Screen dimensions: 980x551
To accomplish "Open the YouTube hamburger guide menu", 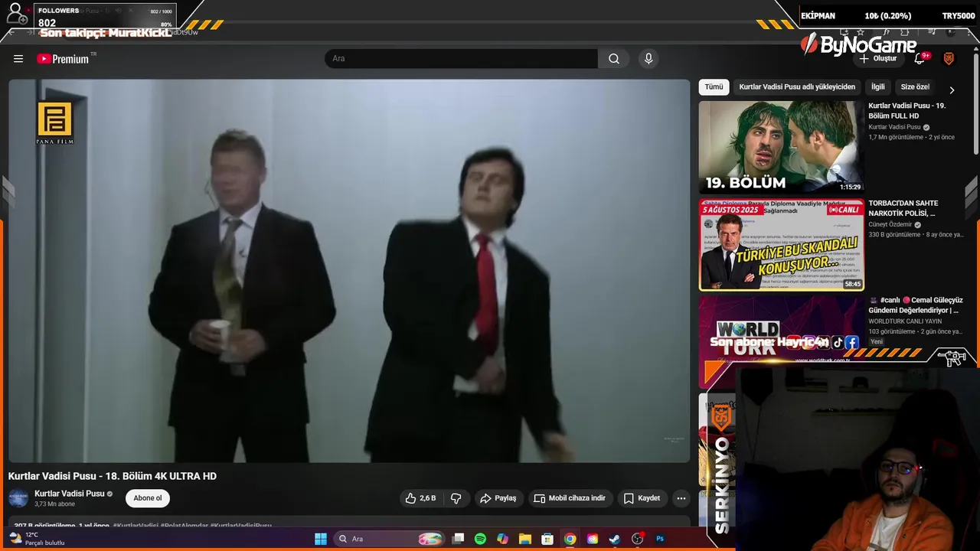I will point(18,59).
